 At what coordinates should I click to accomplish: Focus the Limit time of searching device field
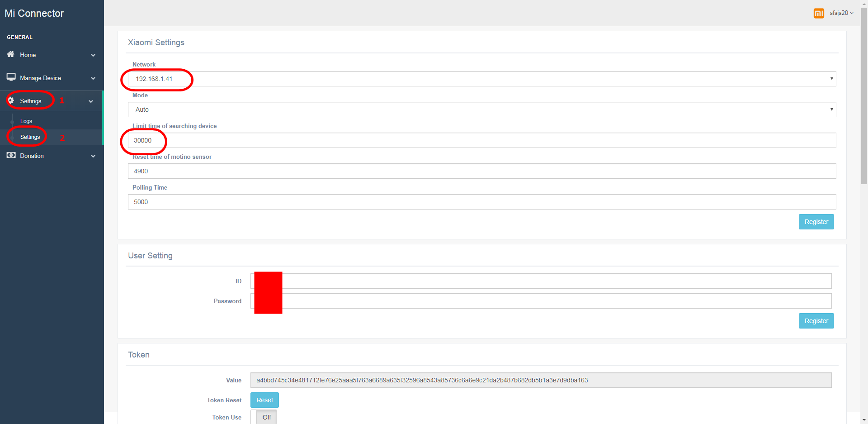point(482,140)
